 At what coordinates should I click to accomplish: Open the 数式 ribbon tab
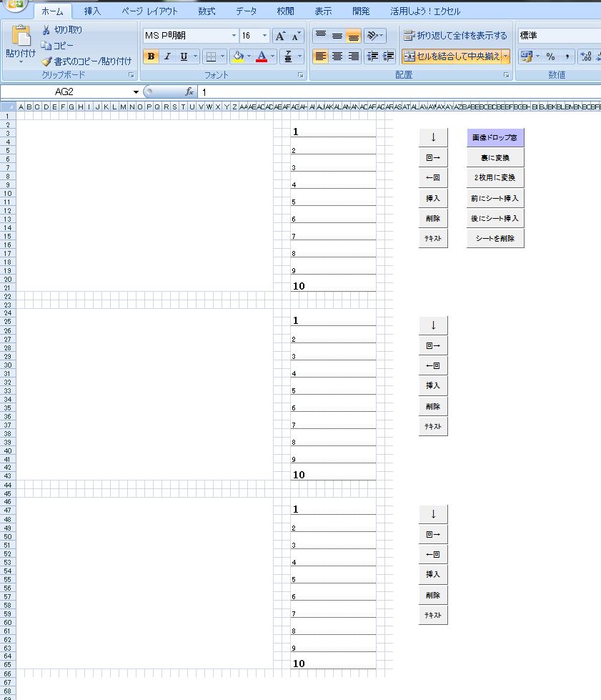pyautogui.click(x=207, y=11)
